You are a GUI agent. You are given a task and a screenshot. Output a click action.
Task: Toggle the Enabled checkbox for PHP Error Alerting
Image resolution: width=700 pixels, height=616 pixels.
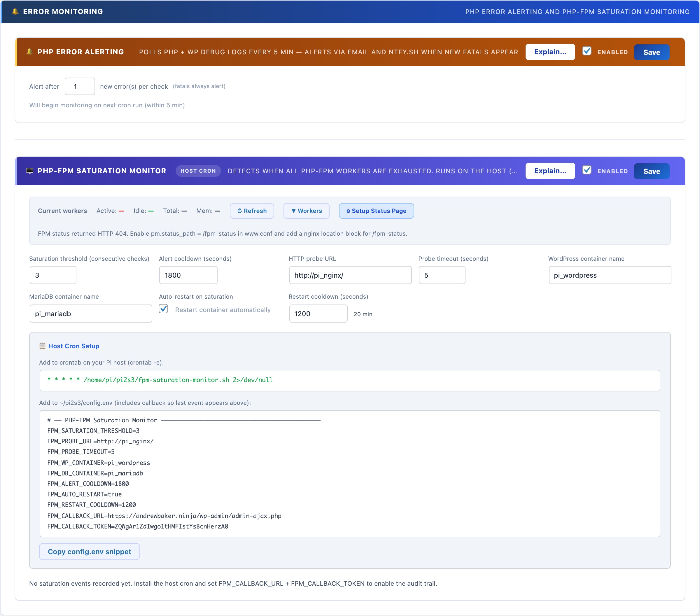pos(587,51)
